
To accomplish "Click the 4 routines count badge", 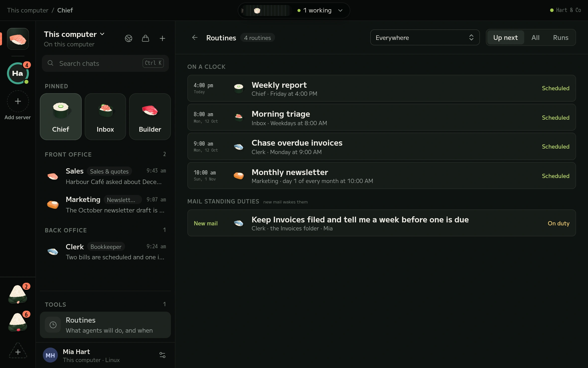I will [257, 38].
